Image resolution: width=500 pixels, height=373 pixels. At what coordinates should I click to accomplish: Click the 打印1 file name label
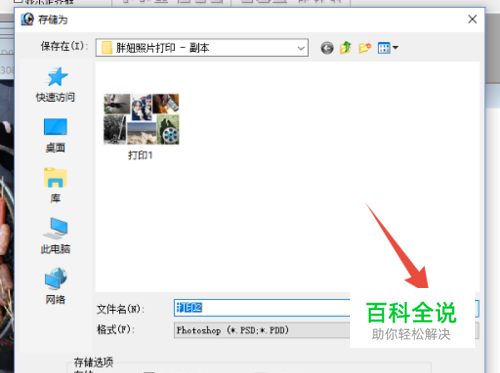140,155
